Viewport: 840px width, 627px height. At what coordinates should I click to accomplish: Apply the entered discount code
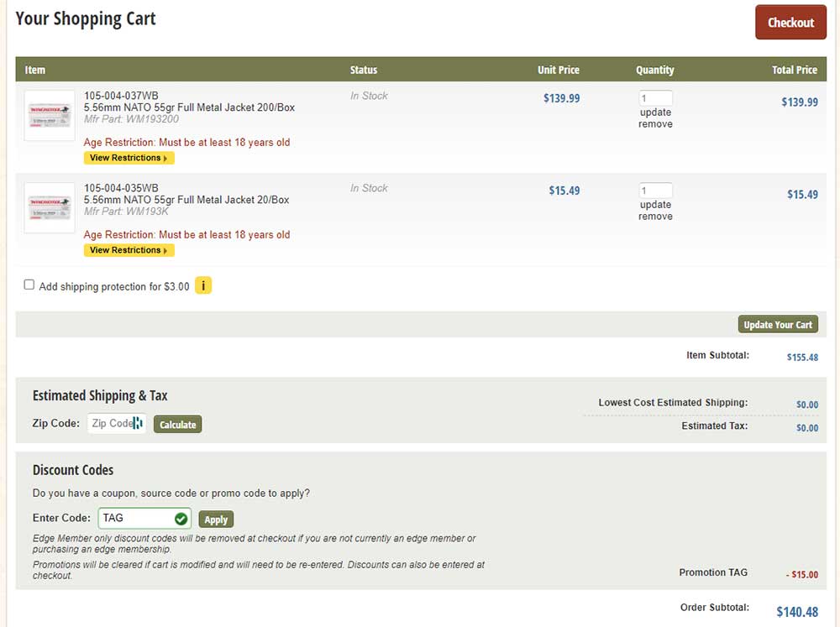click(216, 520)
